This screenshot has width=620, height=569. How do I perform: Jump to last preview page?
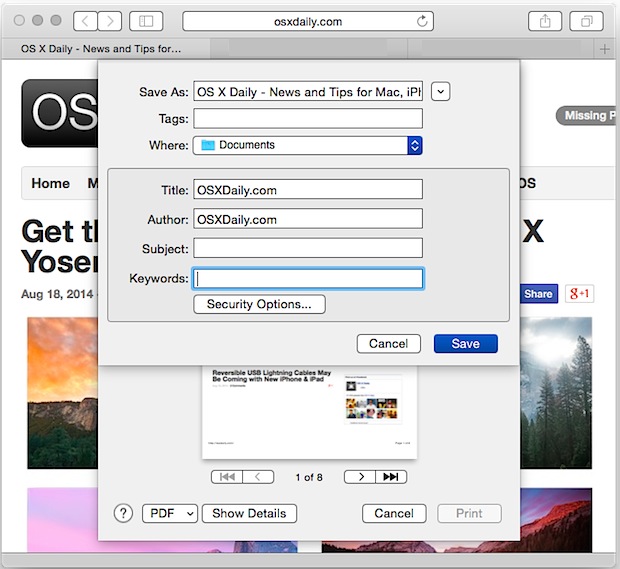[x=391, y=477]
